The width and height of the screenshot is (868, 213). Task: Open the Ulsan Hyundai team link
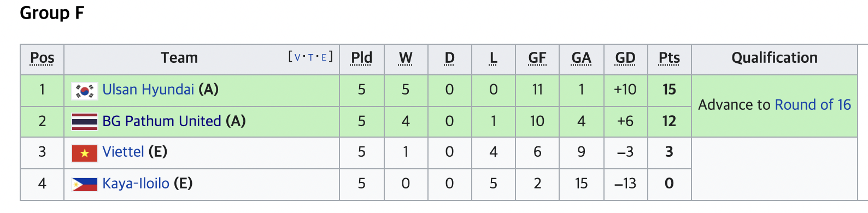148,90
